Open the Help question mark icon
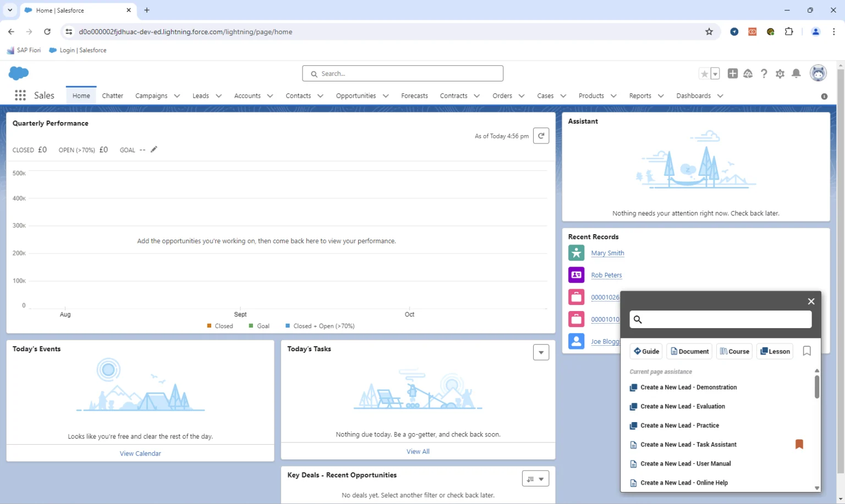Image resolution: width=845 pixels, height=504 pixels. tap(764, 74)
